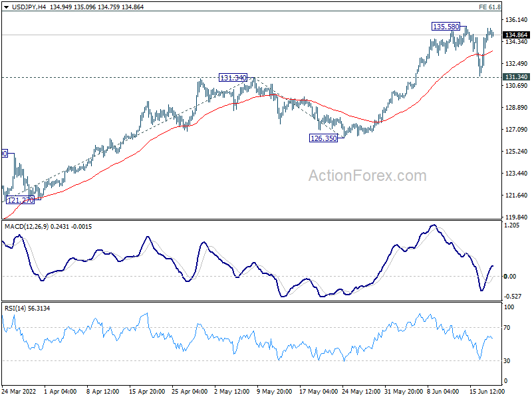Click the 128.890 price axis value
Screen dimensions: 532x399
[516, 108]
